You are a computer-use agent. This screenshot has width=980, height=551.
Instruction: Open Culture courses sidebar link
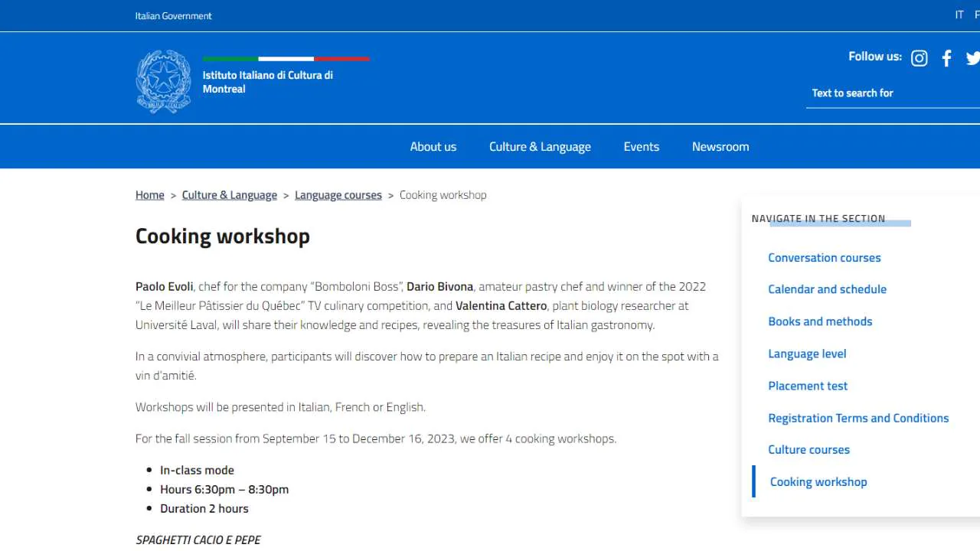point(809,450)
